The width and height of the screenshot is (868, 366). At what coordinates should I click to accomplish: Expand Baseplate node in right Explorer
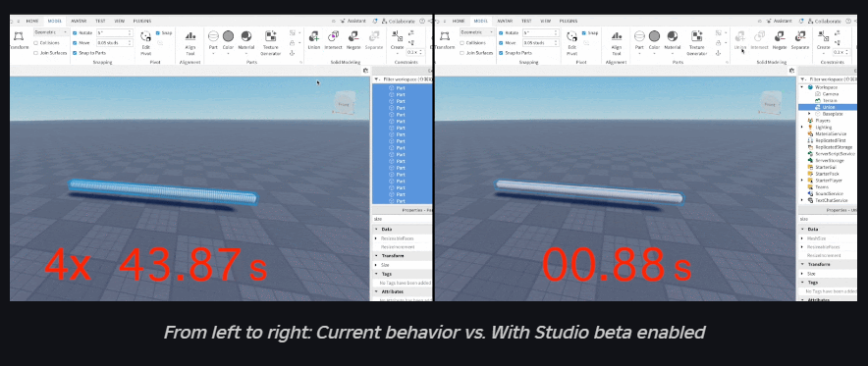pos(809,114)
